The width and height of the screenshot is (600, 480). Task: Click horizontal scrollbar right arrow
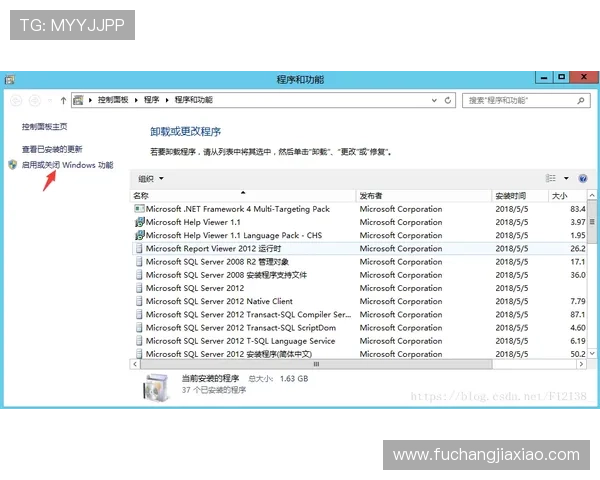[x=581, y=364]
